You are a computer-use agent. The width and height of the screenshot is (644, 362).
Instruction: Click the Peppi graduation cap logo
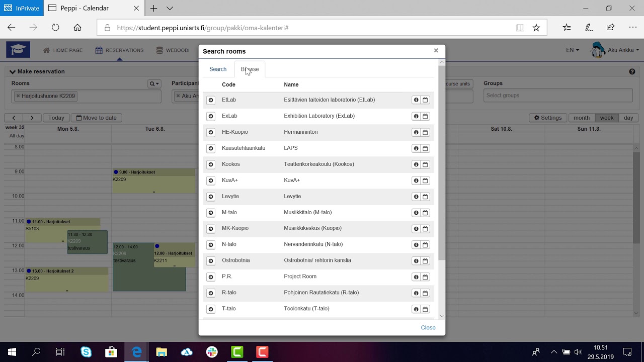tap(18, 50)
